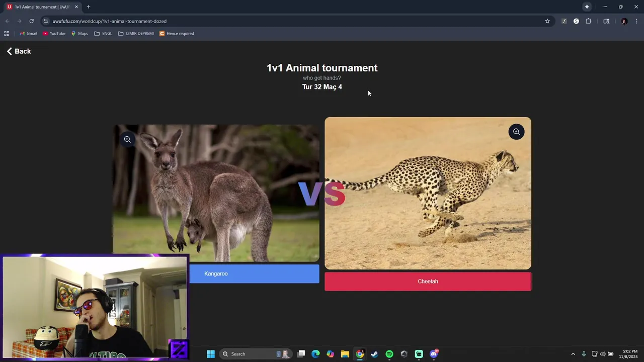Open Spotify from the taskbar

coord(389,354)
